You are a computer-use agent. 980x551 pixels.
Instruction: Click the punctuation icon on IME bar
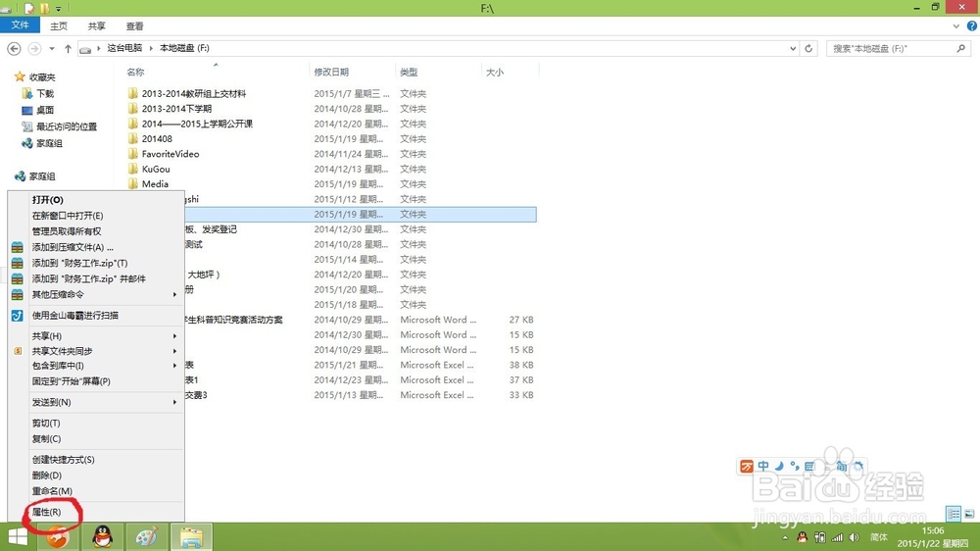pos(795,467)
